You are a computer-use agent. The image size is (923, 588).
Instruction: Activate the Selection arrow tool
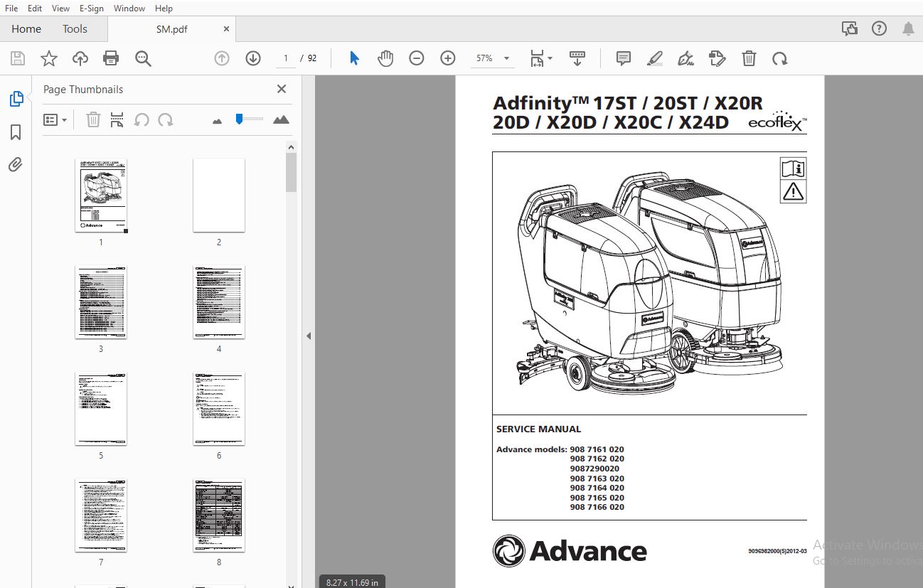coord(354,58)
